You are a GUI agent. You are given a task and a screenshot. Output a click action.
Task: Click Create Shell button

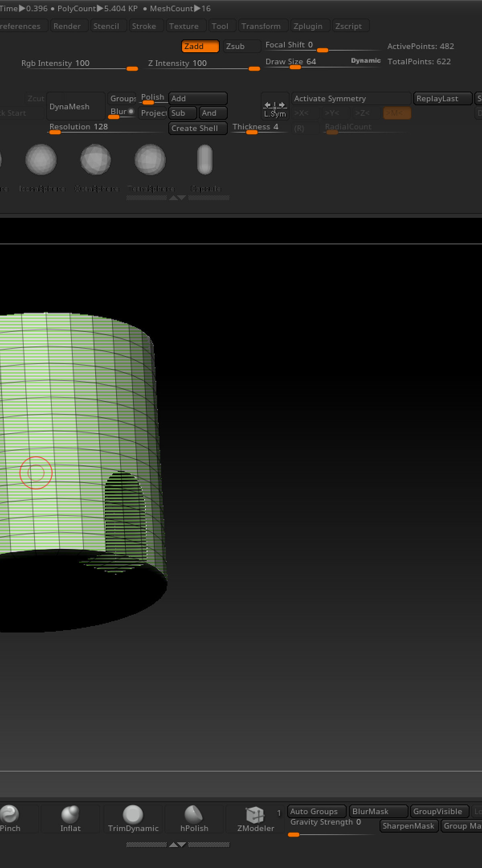pos(198,128)
